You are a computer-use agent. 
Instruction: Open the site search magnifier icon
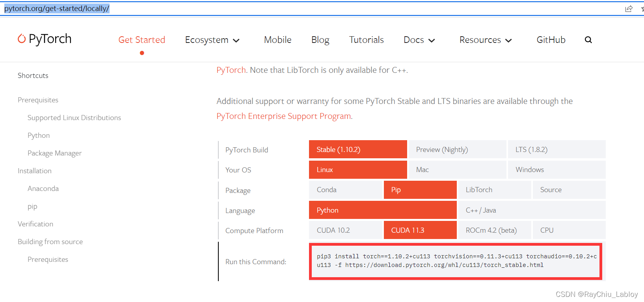pos(588,40)
